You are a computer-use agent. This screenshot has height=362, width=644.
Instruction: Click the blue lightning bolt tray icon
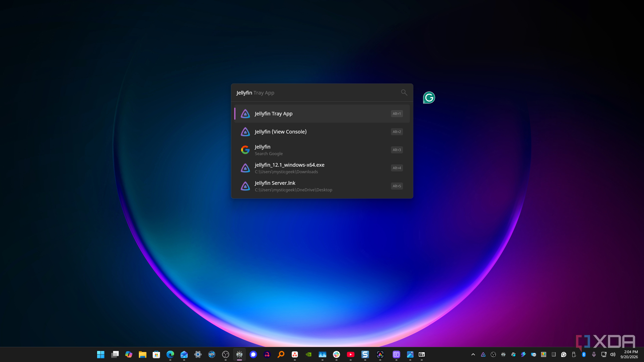[x=524, y=354]
